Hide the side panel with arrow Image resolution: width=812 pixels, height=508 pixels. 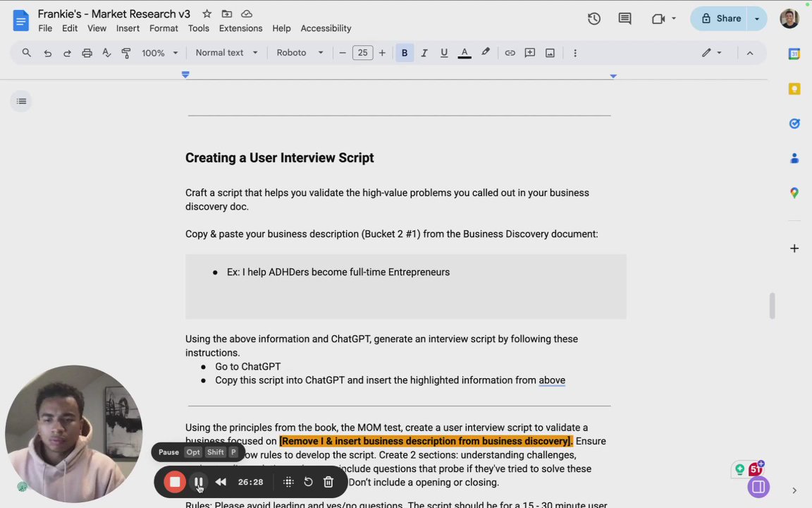pyautogui.click(x=794, y=490)
